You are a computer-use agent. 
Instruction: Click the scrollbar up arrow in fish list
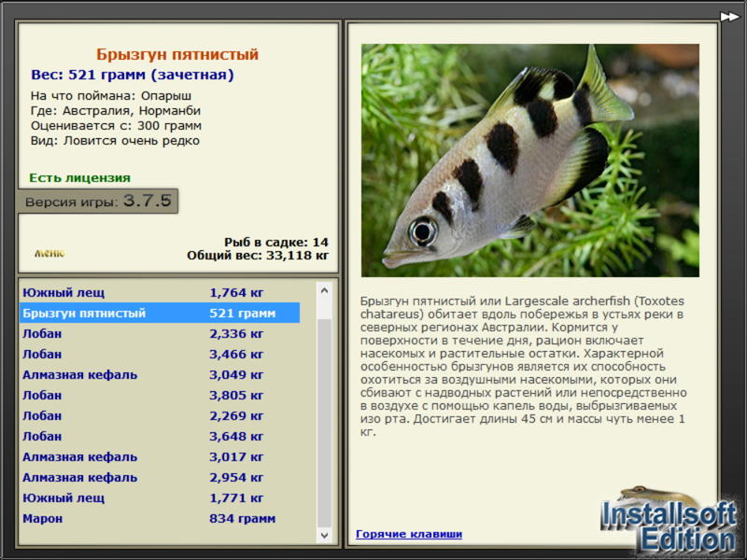pyautogui.click(x=324, y=290)
